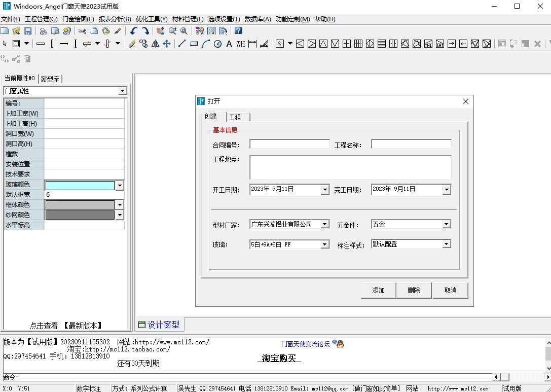Open the 开工日期 date picker dropdown
The width and height of the screenshot is (551, 392).
coord(325,190)
